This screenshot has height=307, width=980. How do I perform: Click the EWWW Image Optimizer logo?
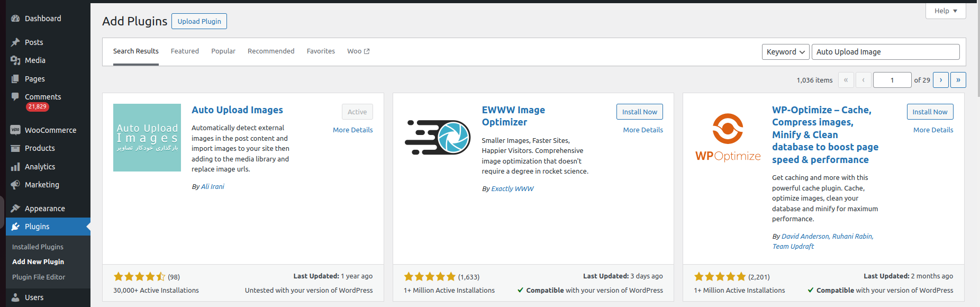(437, 138)
